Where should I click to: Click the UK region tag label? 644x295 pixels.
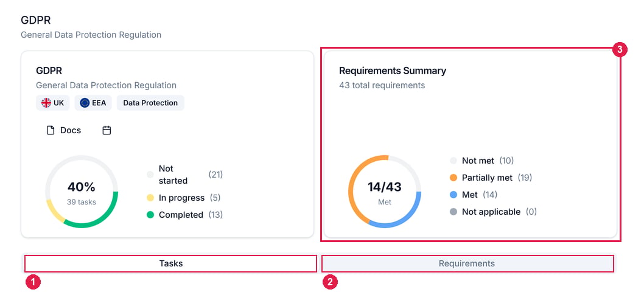click(58, 103)
